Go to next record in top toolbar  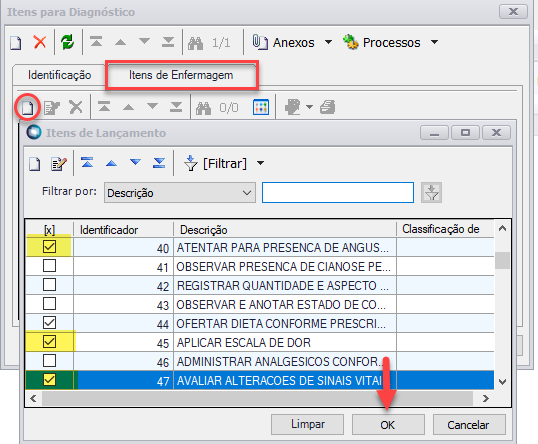coord(144,42)
